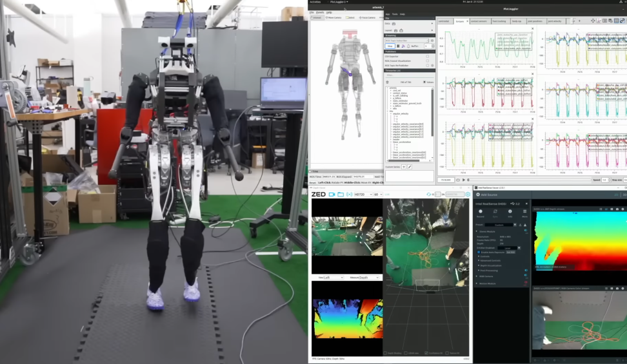Open the Tools menu in PlotJuggler
This screenshot has width=627, height=364.
pyautogui.click(x=395, y=14)
